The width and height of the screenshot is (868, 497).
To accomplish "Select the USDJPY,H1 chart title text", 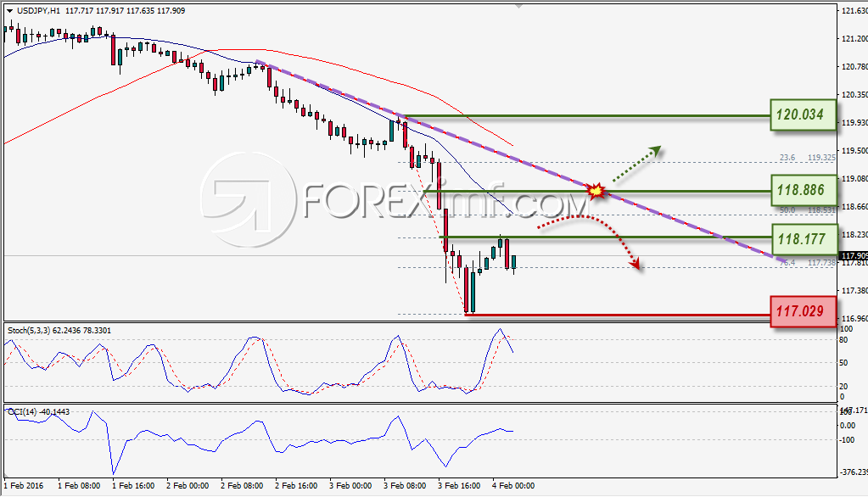I will (x=39, y=10).
